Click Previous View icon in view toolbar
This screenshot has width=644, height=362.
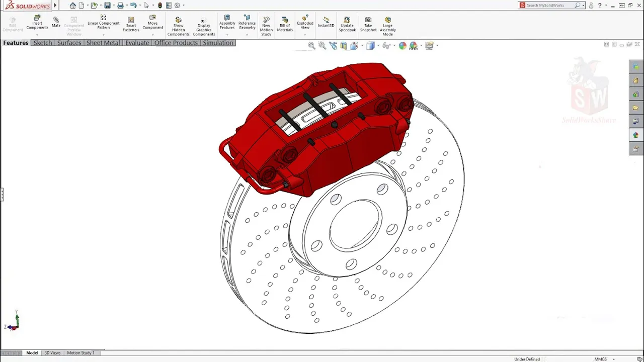pyautogui.click(x=333, y=46)
